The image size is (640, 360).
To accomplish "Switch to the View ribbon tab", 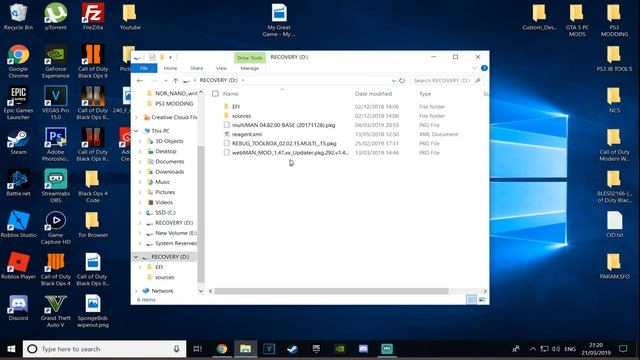I will tap(221, 68).
